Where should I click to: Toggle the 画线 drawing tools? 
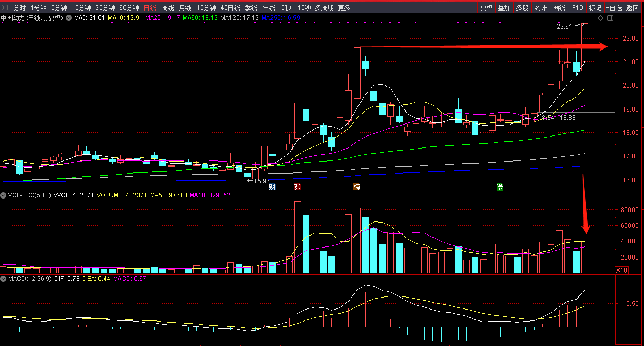(559, 8)
